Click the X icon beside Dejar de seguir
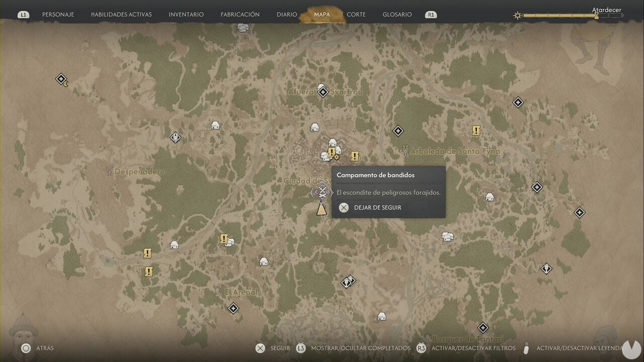The width and height of the screenshot is (644, 362). 344,208
